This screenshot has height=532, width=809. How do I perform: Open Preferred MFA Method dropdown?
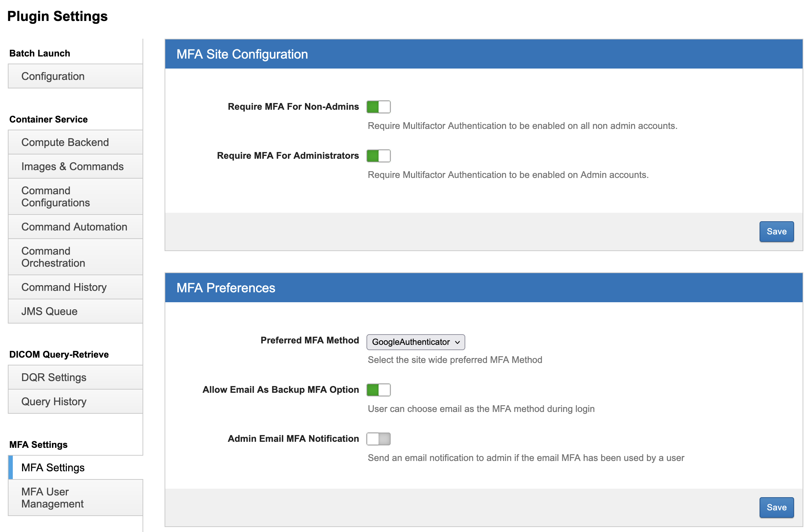[415, 342]
